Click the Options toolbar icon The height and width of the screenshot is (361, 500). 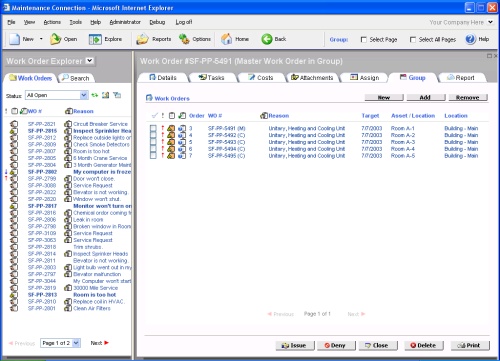point(184,39)
